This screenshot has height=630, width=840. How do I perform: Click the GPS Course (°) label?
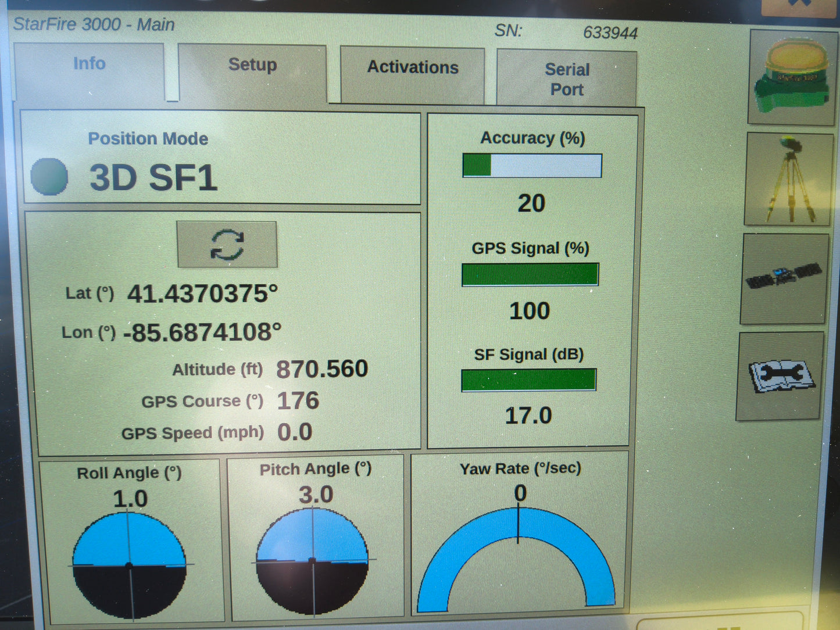[202, 401]
